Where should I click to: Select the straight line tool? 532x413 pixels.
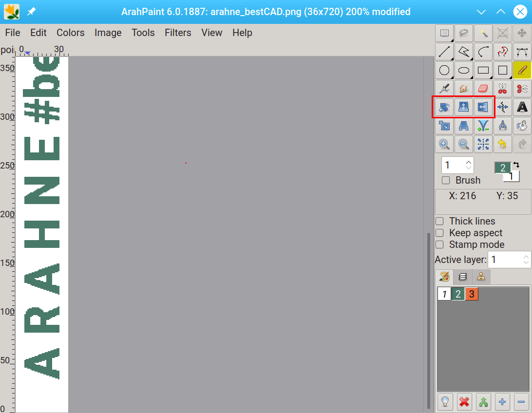(x=444, y=52)
